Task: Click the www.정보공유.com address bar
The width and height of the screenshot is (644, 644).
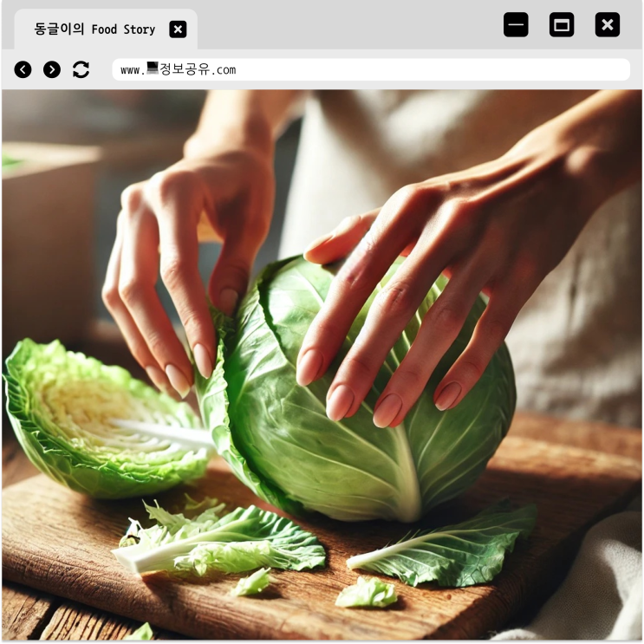Action: (371, 69)
